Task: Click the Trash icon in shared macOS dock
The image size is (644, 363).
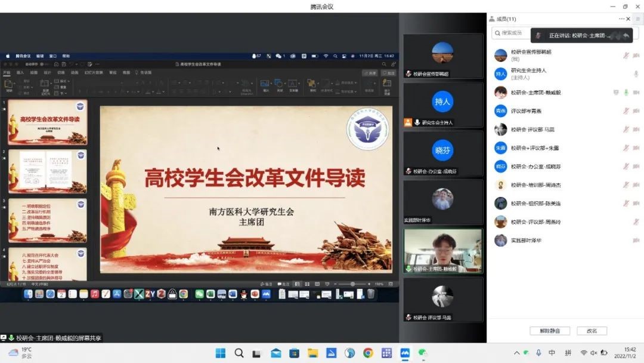Action: [370, 294]
